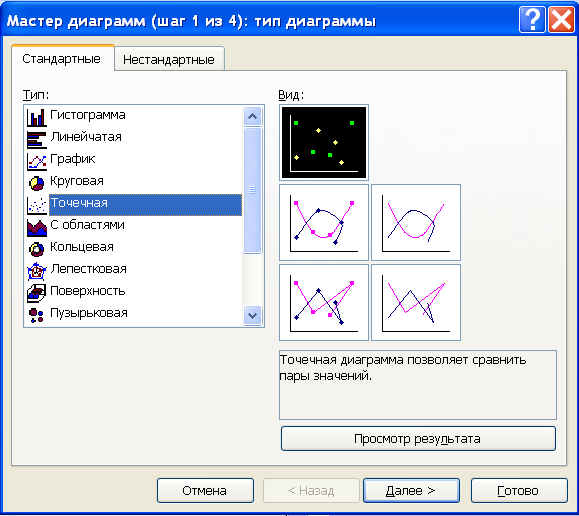The image size is (579, 516).
Task: Pick the Лепестковая radar chart icon
Action: 37,271
